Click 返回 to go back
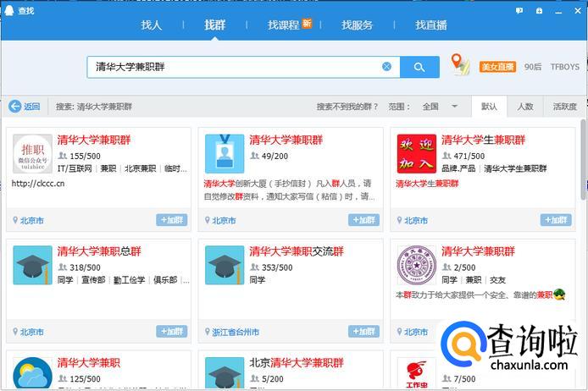Viewport: 588px width, 391px height. coord(31,107)
